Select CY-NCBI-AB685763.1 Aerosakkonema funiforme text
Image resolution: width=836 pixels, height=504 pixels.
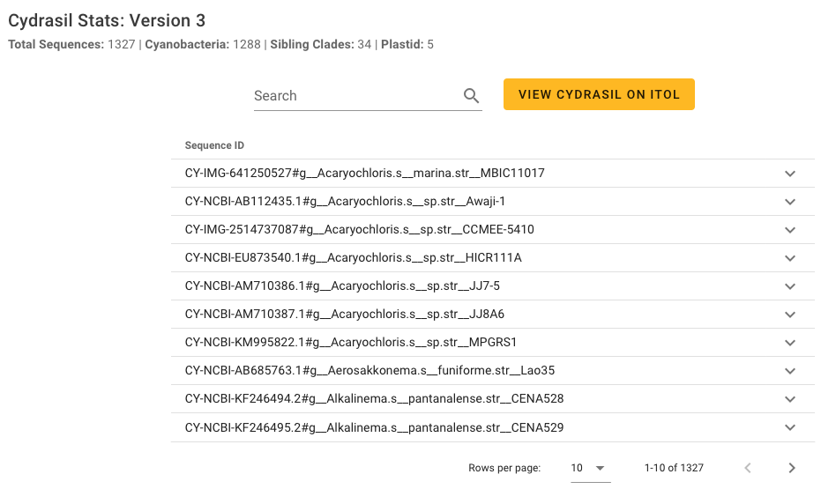point(370,371)
